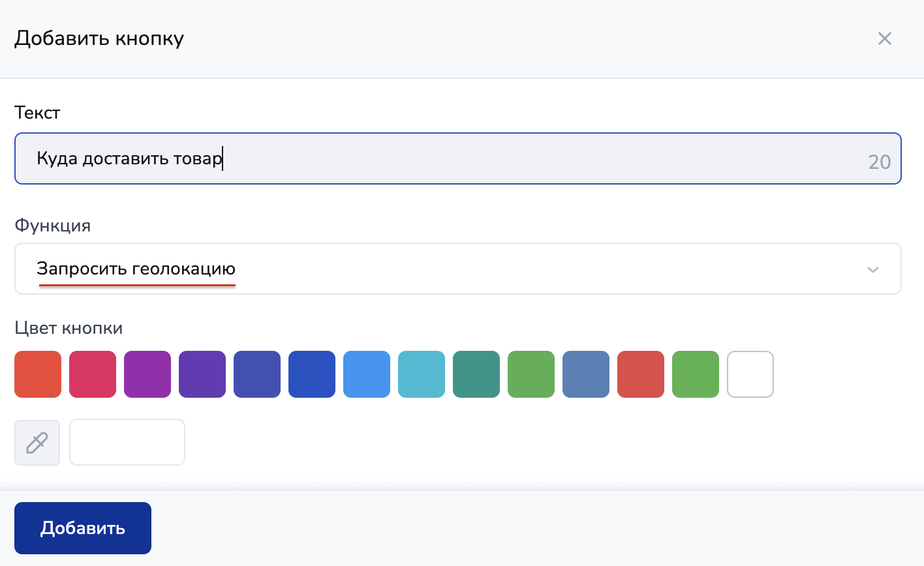Select the deep violet color swatch

(x=202, y=374)
